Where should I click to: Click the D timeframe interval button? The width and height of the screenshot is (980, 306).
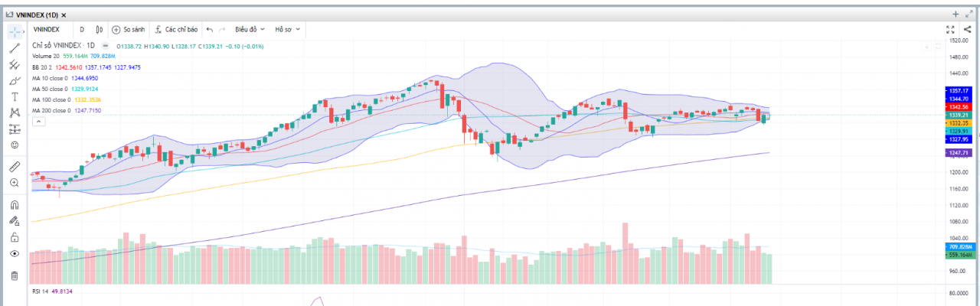point(82,29)
